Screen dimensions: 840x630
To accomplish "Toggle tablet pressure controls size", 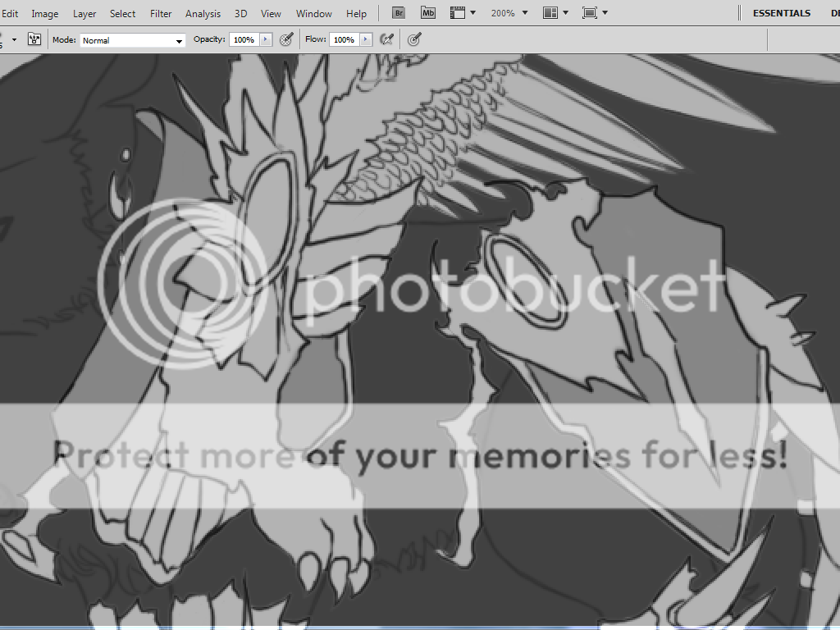I will tap(414, 39).
